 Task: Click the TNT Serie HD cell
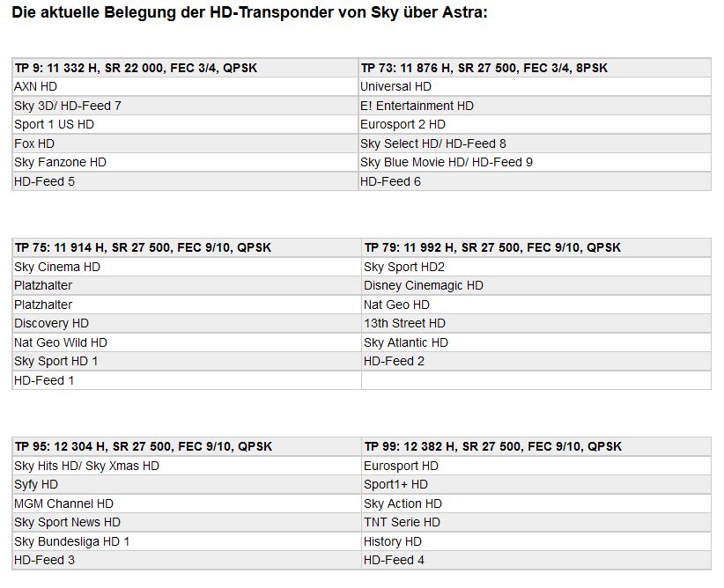pos(536,523)
